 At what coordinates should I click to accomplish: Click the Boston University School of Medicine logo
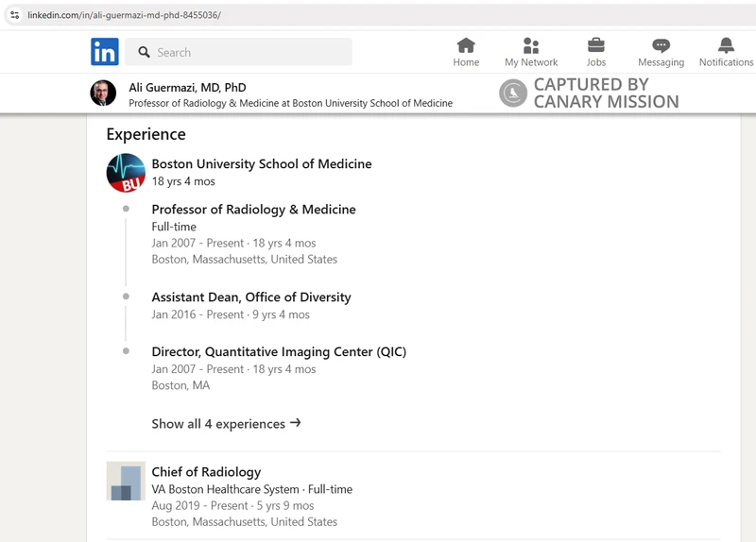[126, 173]
